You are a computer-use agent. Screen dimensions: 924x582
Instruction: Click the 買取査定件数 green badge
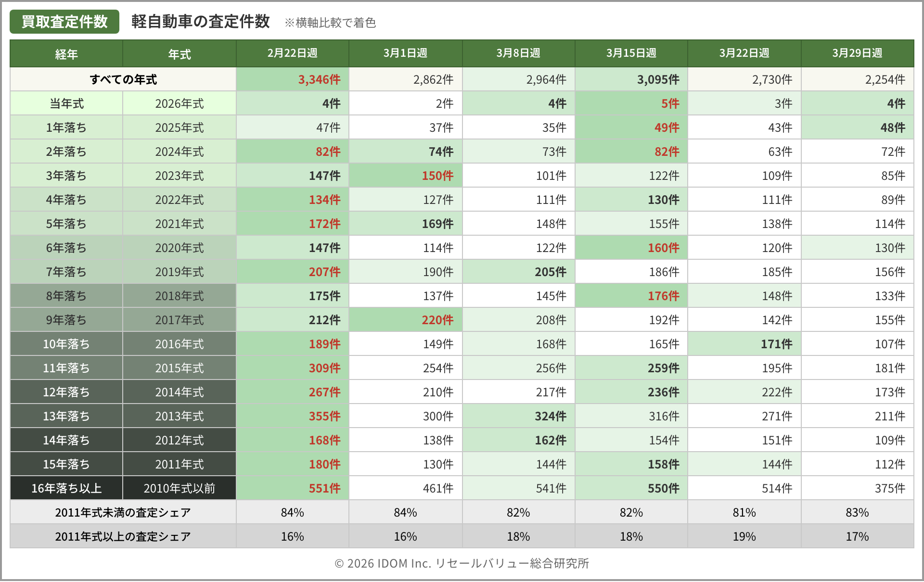point(64,22)
